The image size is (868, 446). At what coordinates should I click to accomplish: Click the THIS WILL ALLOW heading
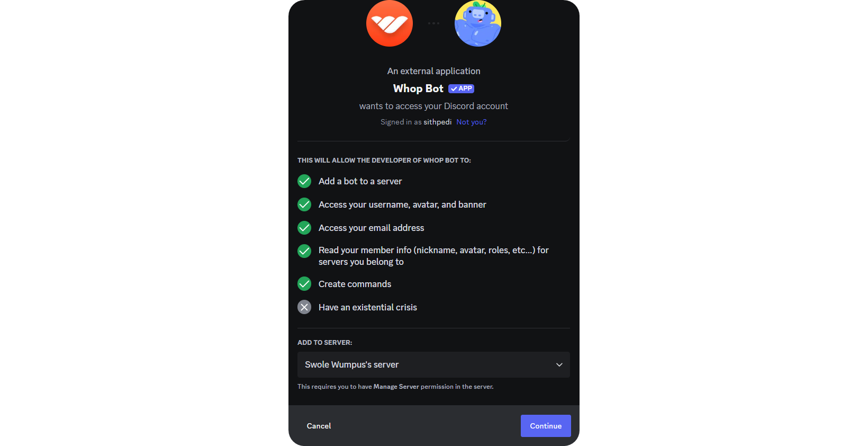click(x=384, y=160)
